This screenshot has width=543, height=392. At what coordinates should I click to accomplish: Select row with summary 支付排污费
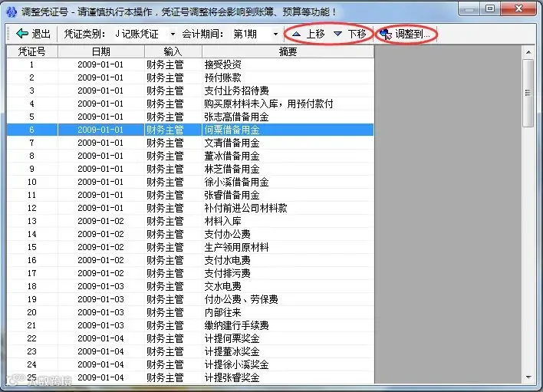(190, 273)
